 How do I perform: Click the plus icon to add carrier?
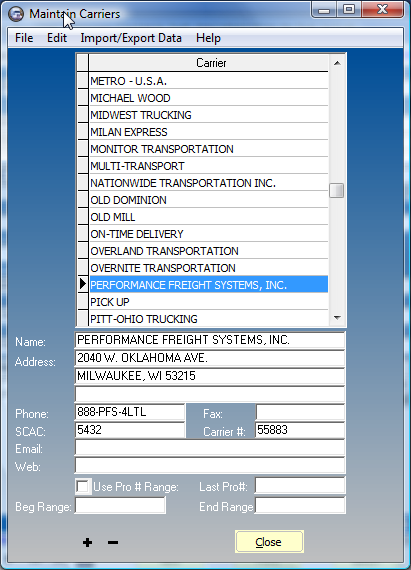pyautogui.click(x=87, y=542)
